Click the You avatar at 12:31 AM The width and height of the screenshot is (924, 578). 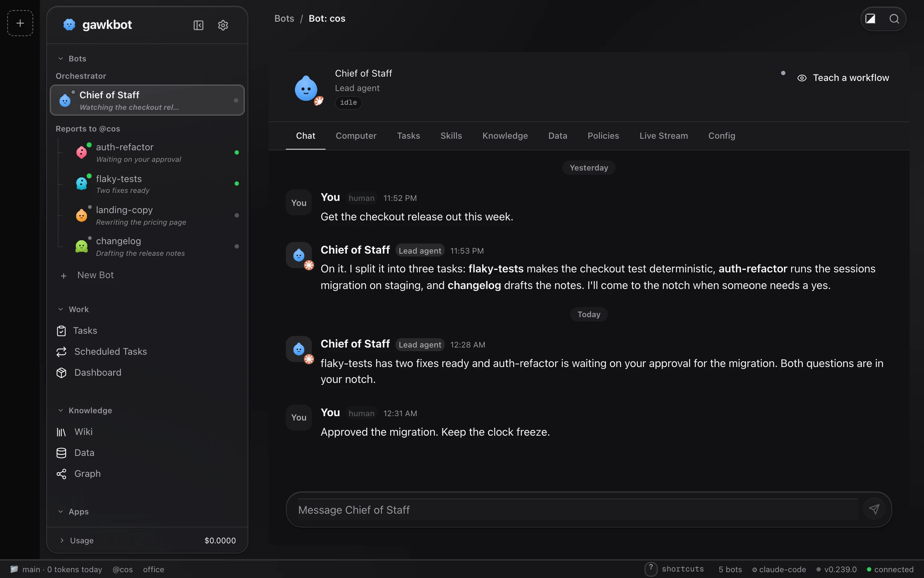pyautogui.click(x=299, y=418)
